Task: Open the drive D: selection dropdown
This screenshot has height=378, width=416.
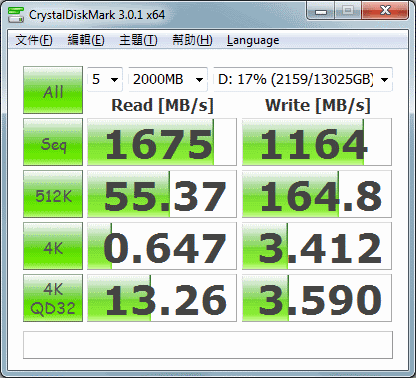Action: click(x=303, y=79)
